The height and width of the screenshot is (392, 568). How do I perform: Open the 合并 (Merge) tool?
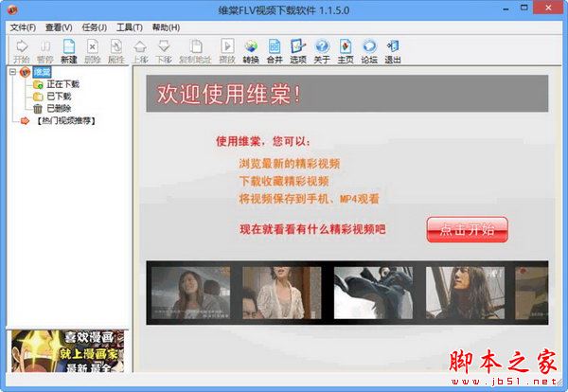pyautogui.click(x=275, y=51)
